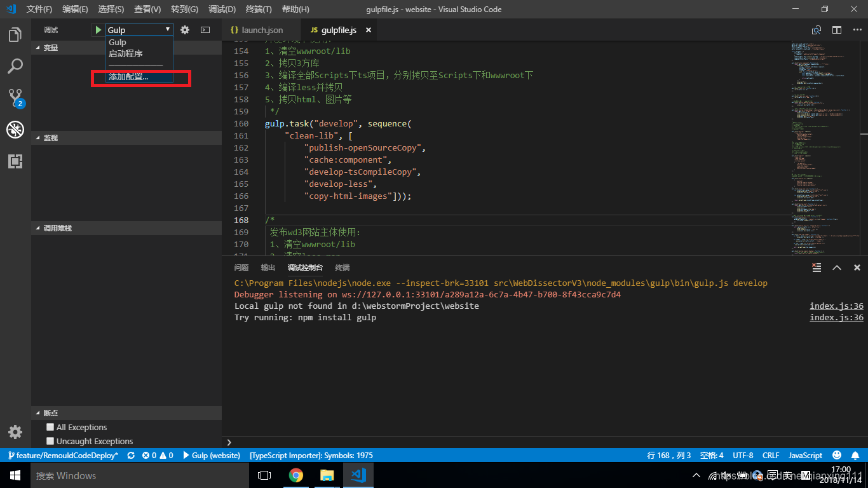Open the Search view
868x488 pixels.
click(15, 66)
